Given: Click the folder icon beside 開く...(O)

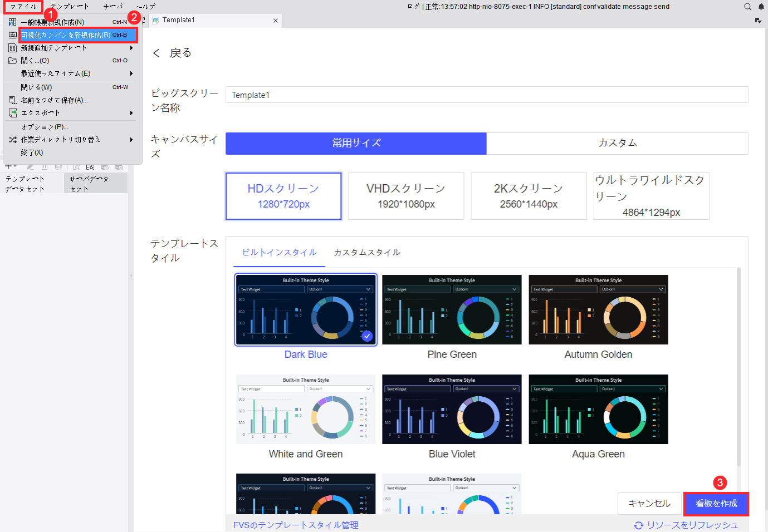Looking at the screenshot, I should pyautogui.click(x=12, y=61).
